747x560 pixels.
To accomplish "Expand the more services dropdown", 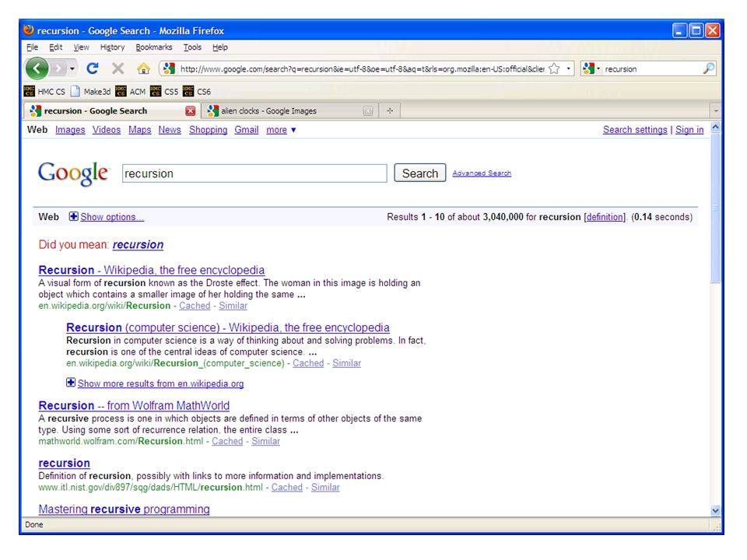I will [281, 130].
